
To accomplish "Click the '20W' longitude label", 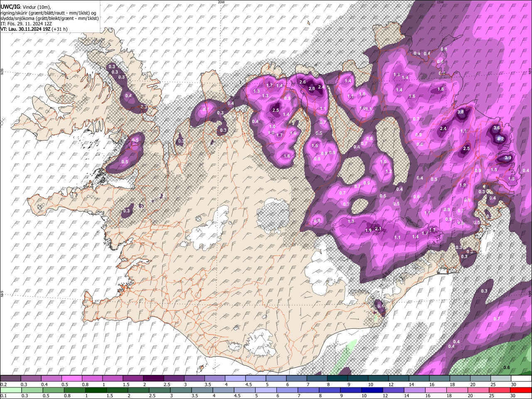I will tap(221, 2).
